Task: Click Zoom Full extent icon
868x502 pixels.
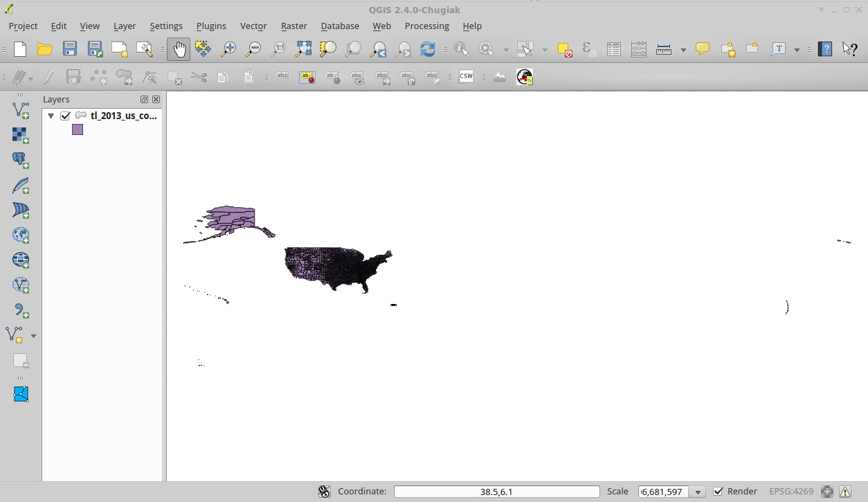Action: pos(303,49)
